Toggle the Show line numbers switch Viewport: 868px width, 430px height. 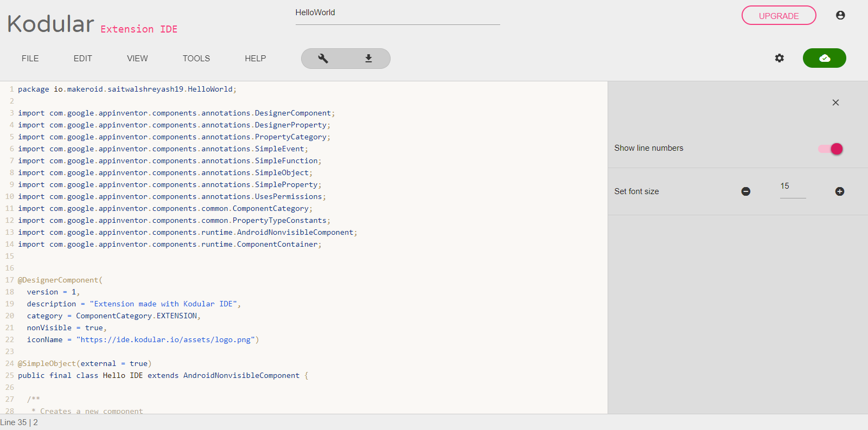pos(831,149)
